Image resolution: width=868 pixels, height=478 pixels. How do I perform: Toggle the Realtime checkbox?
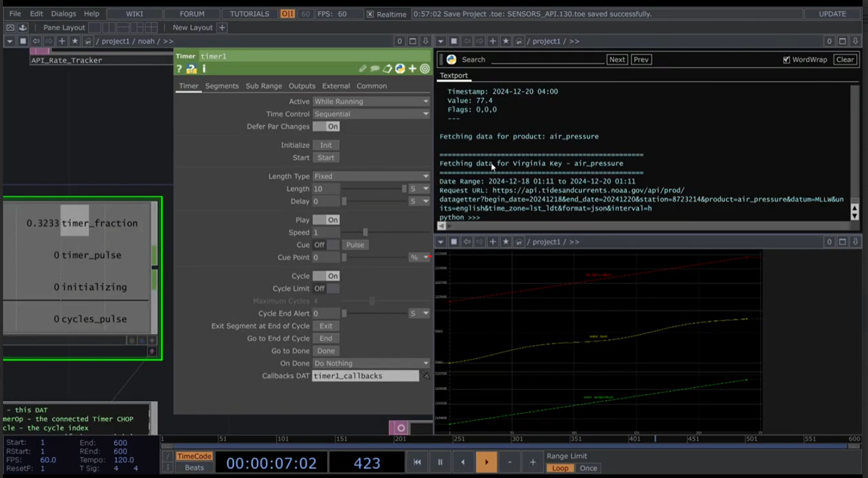click(370, 14)
